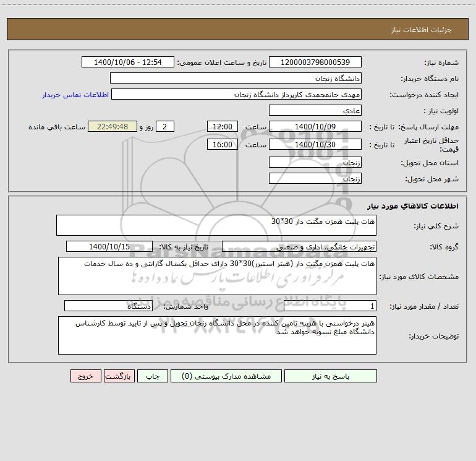Viewport: 476px width, 461px height.
Task: Click the response deadline date 1400/10/09
Action: point(315,126)
